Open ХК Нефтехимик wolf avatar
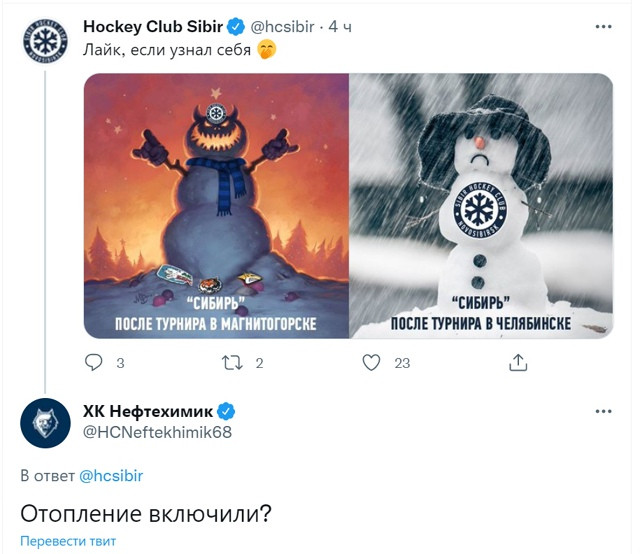 45,423
